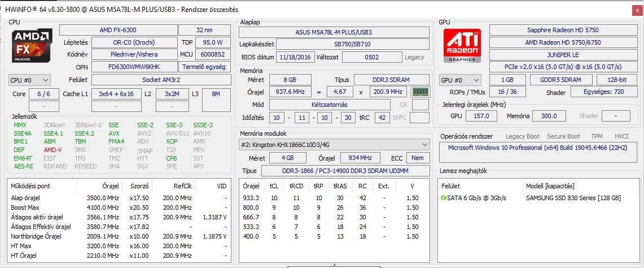This screenshot has height=268, width=644.
Task: Click the Sapphire Radeon HD 5750 field
Action: (x=563, y=30)
